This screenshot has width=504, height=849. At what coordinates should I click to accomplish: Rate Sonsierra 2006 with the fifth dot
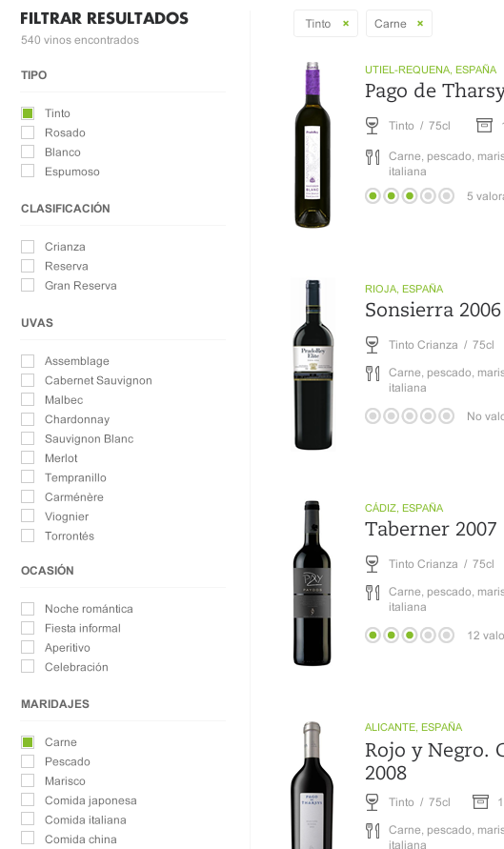[446, 415]
